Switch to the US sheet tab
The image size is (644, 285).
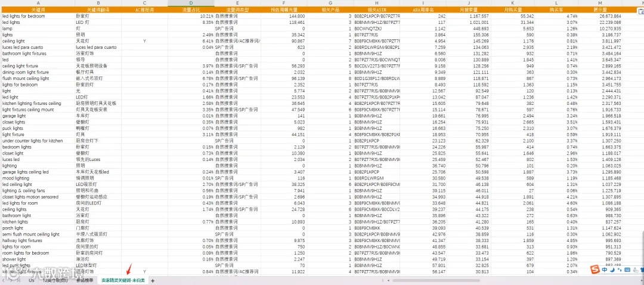pyautogui.click(x=32, y=280)
